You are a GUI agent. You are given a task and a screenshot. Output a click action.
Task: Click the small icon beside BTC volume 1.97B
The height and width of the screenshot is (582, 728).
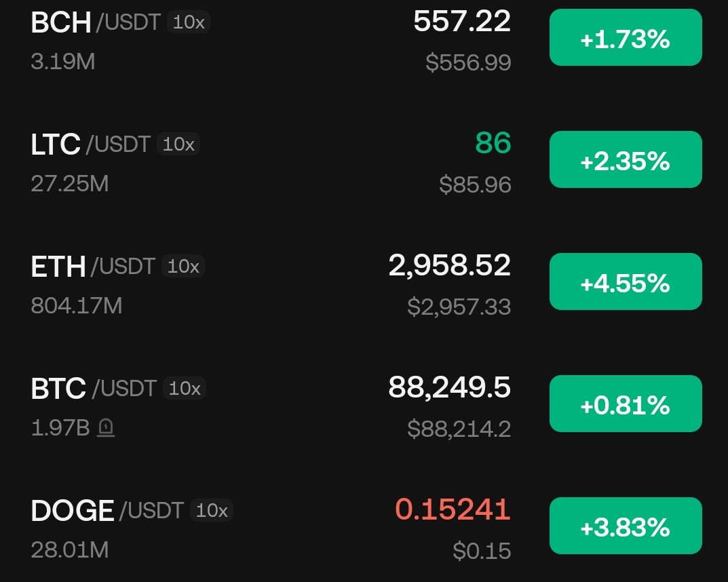[x=106, y=428]
